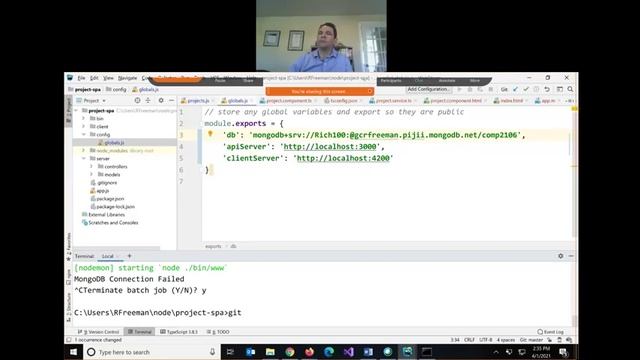Open terminal panel settings gear
Image resolution: width=640 pixels, height=360 pixels.
pyautogui.click(x=560, y=256)
